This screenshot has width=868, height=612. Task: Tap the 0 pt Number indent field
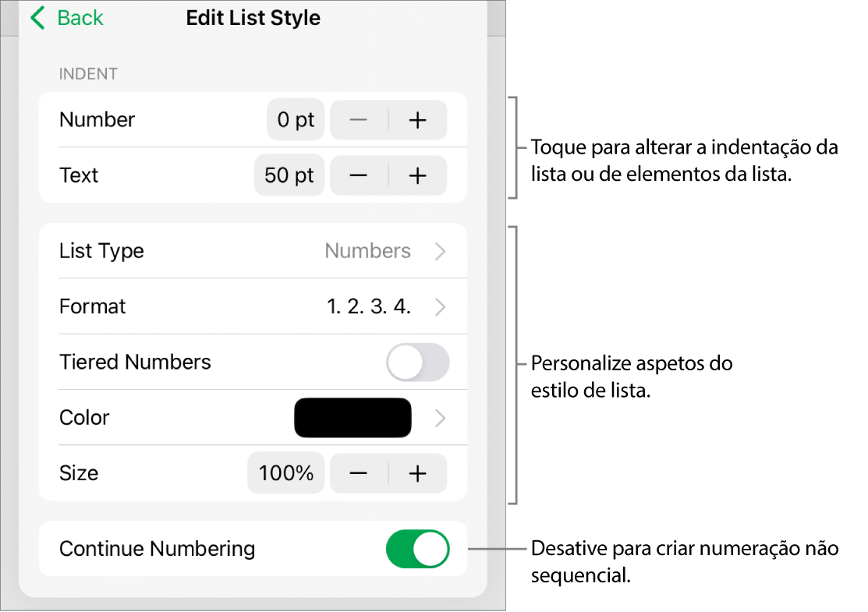[296, 120]
